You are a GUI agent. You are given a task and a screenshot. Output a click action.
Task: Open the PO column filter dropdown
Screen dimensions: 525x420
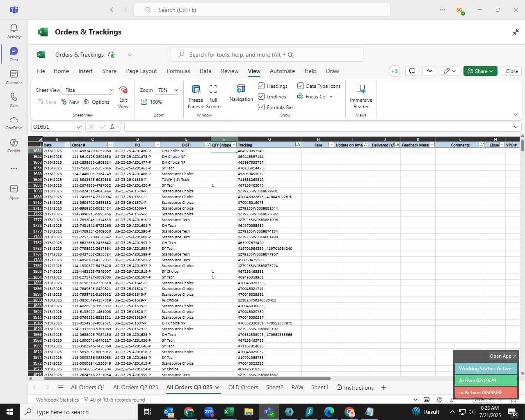[157, 145]
